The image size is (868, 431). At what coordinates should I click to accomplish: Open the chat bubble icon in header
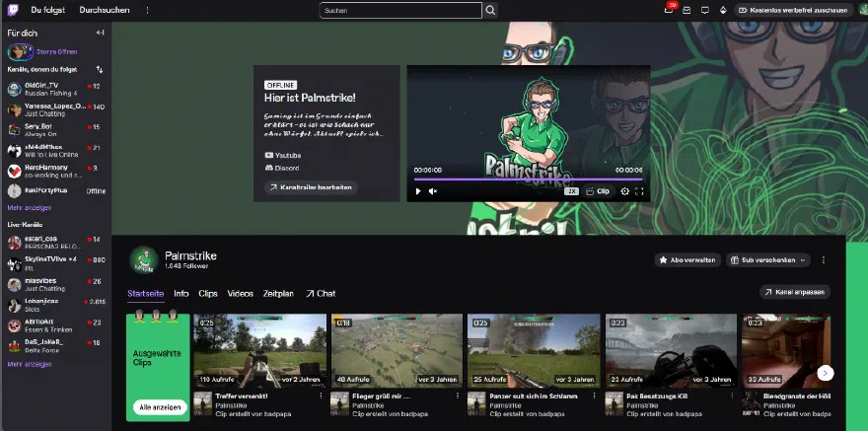pos(704,10)
